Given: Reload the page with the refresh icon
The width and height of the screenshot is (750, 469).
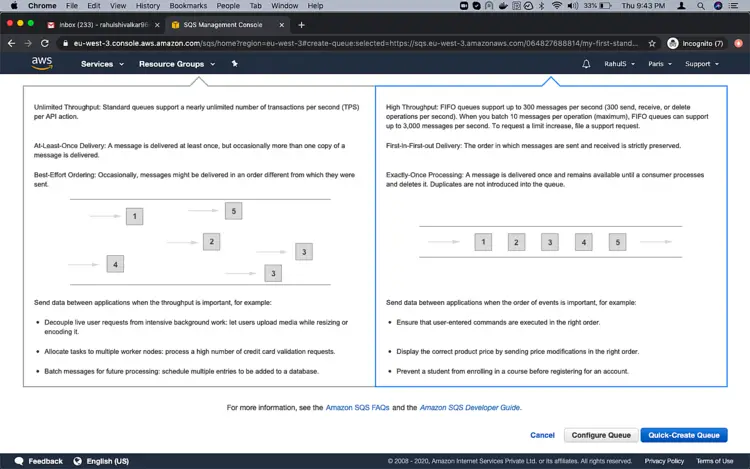Looking at the screenshot, I should click(44, 43).
